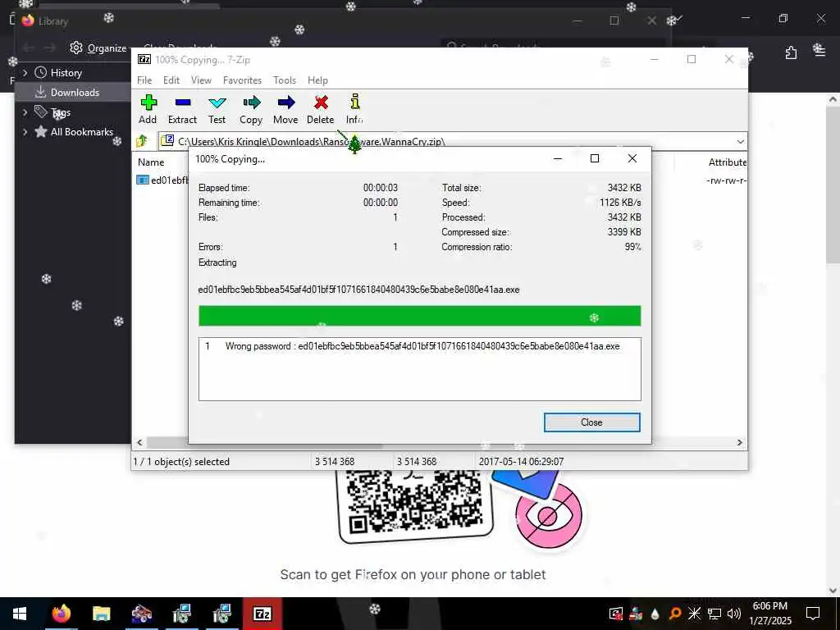
Task: Click the -rw-rw-r- attributes cell
Action: point(727,180)
